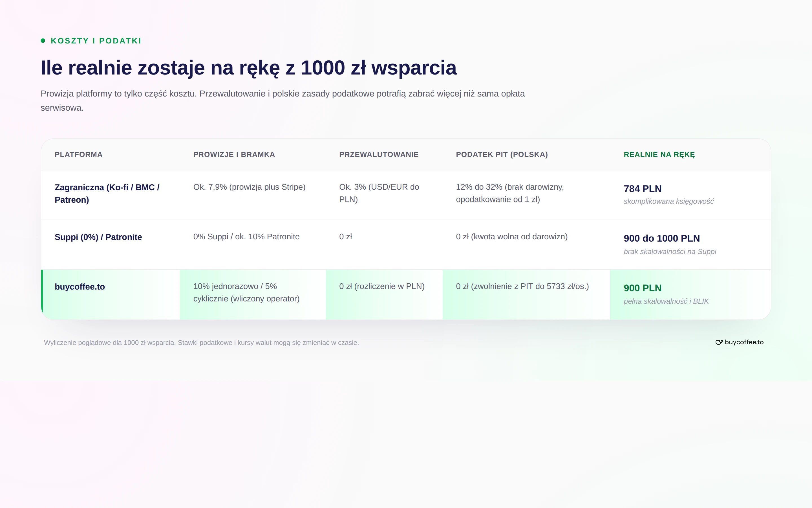Click 'Ok. 7,9% (prowizja plus Stripe)' cell

[249, 187]
